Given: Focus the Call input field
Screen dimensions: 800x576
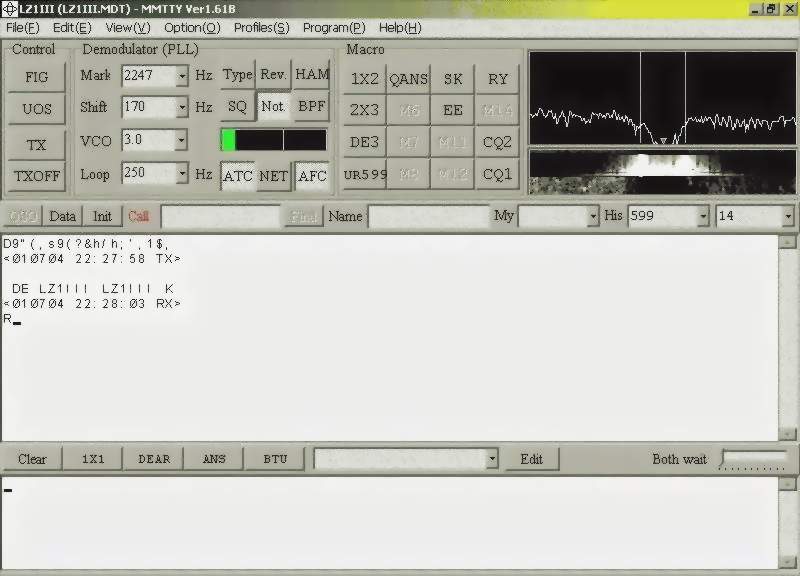Looking at the screenshot, I should tap(220, 216).
